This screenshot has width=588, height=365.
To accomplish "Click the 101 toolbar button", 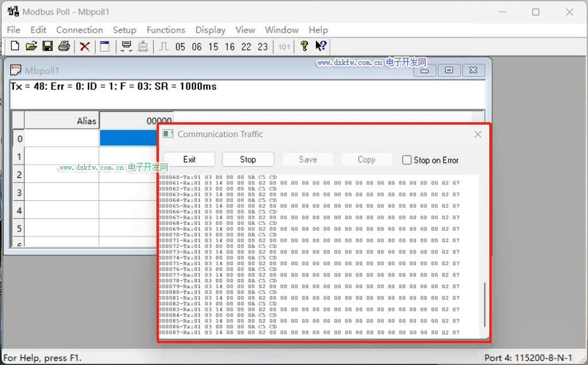I will 284,47.
